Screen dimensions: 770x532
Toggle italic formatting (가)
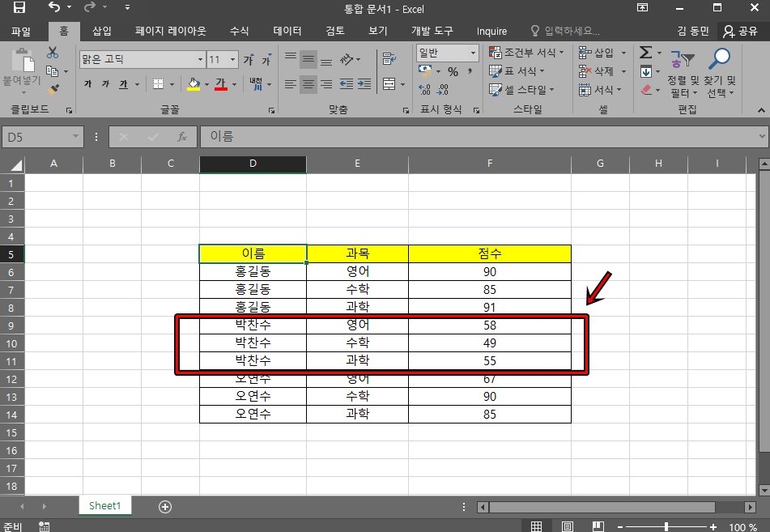pos(105,84)
